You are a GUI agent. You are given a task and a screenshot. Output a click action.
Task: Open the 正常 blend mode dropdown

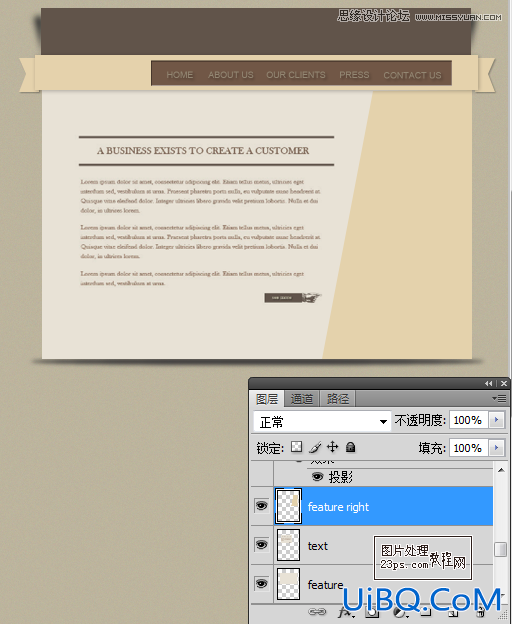click(x=322, y=422)
